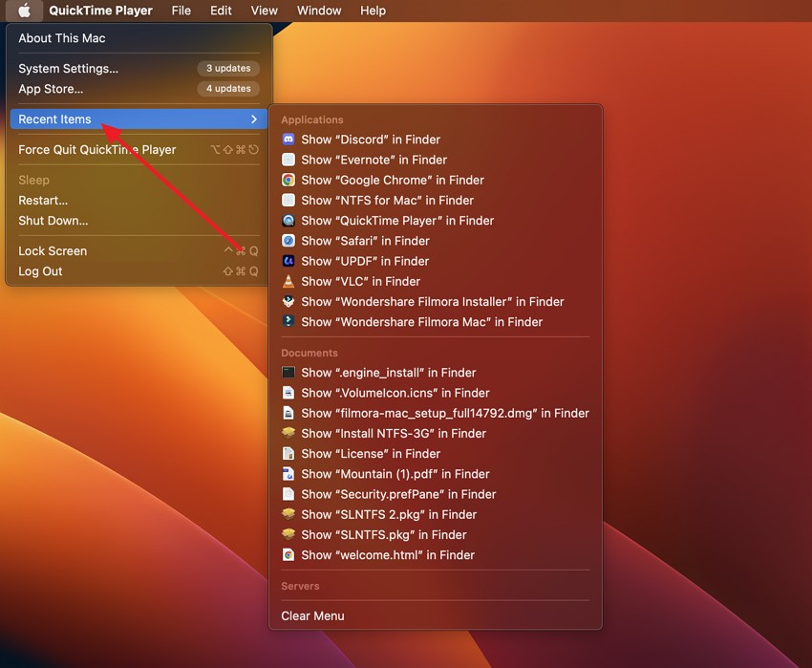Show "Security.prefPane" in Finder text
812x668 pixels.
[x=398, y=493]
